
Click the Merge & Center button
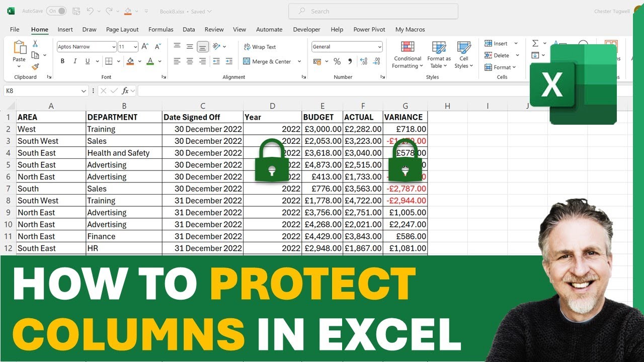tap(268, 61)
